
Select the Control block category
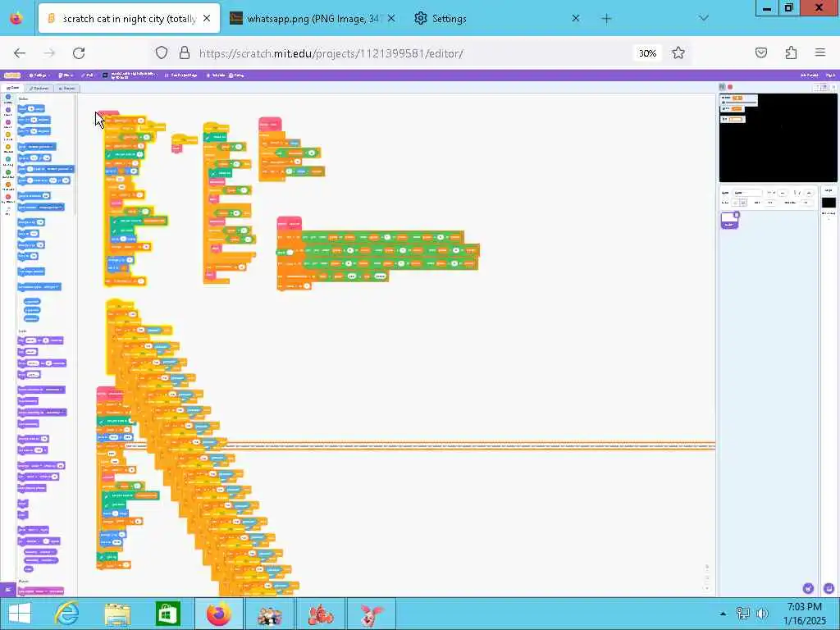(8, 149)
